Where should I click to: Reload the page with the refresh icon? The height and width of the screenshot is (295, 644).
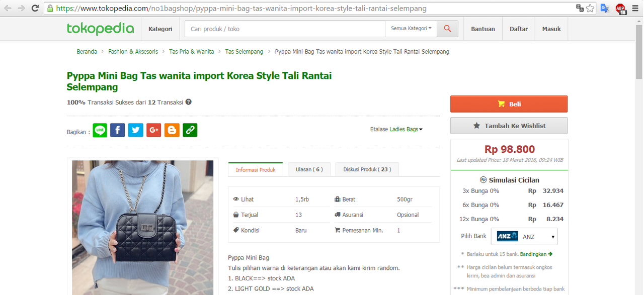point(35,8)
